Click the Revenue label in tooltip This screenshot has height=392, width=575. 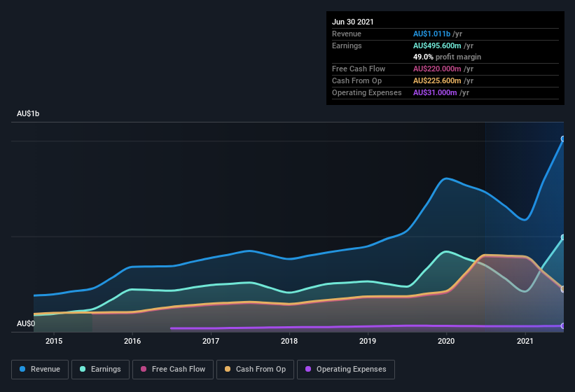pos(347,34)
